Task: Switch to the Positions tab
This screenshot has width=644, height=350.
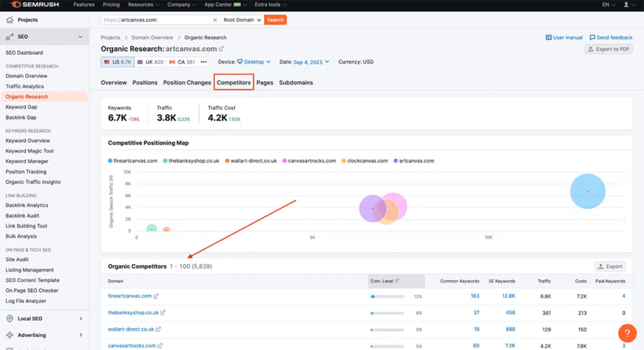Action: tap(145, 82)
